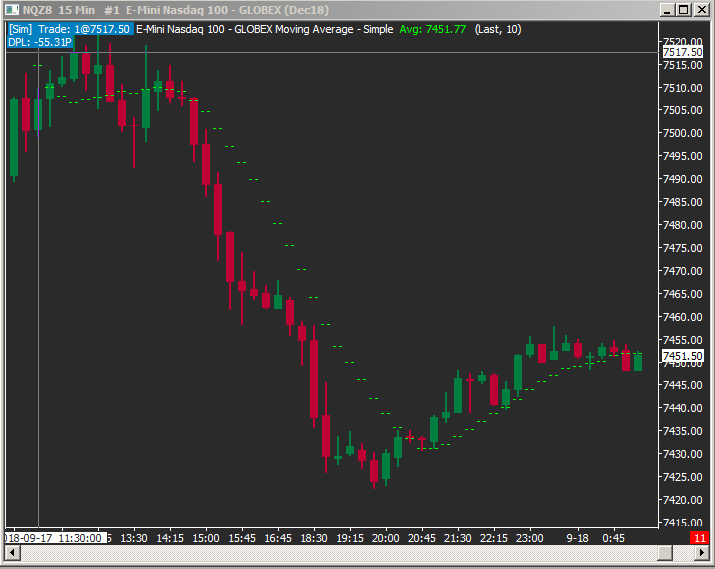Click the 16:45 time axis label
The image size is (715, 569).
click(x=278, y=538)
